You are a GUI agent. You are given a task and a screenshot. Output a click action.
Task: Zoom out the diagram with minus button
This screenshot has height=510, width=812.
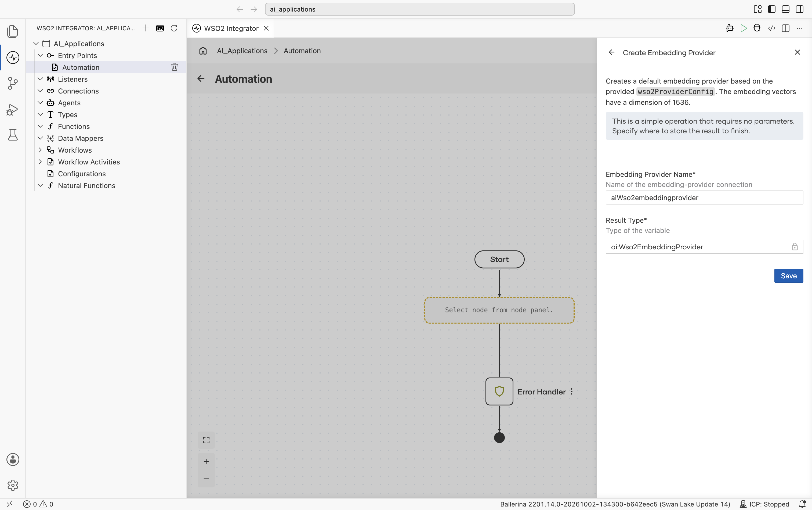206,479
